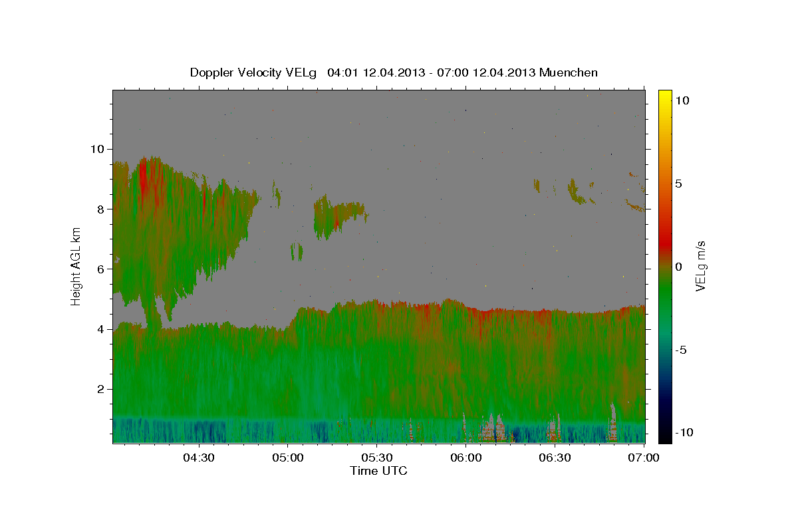Click the yellow top of the colorbar
This screenshot has width=798, height=532.
665,94
